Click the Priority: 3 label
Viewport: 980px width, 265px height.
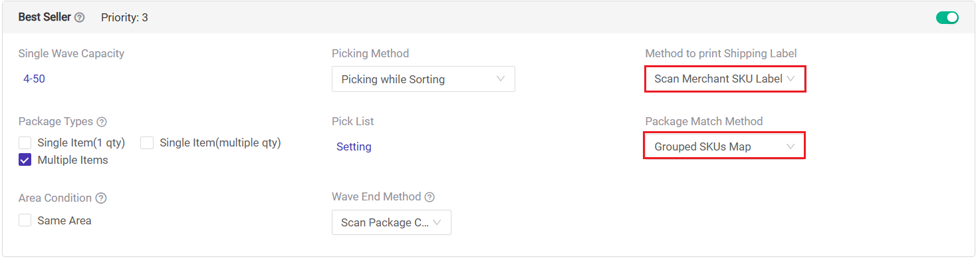click(124, 18)
